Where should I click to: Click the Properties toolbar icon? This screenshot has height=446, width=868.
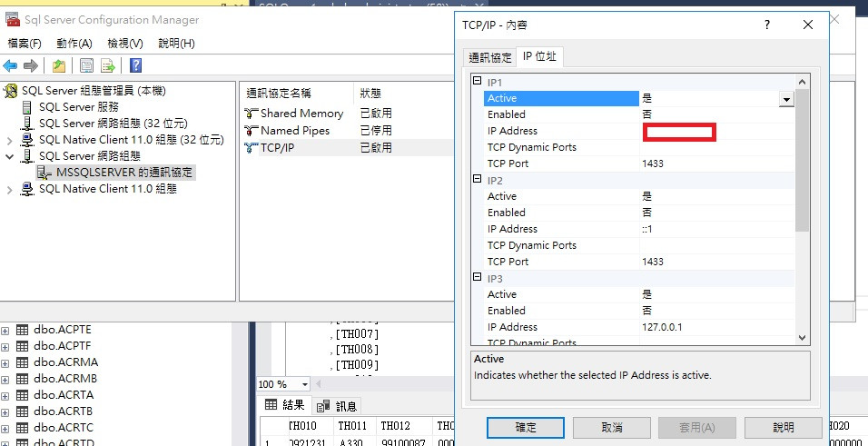[x=86, y=66]
